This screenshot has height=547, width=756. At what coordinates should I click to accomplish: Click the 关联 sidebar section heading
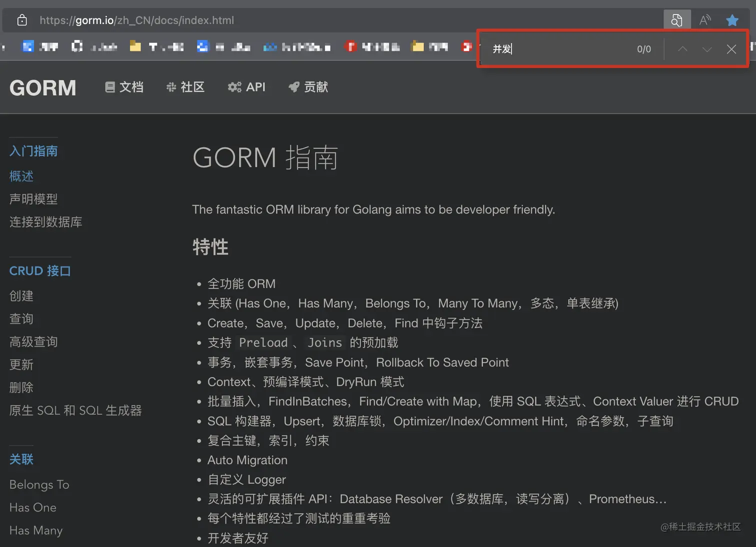21,459
